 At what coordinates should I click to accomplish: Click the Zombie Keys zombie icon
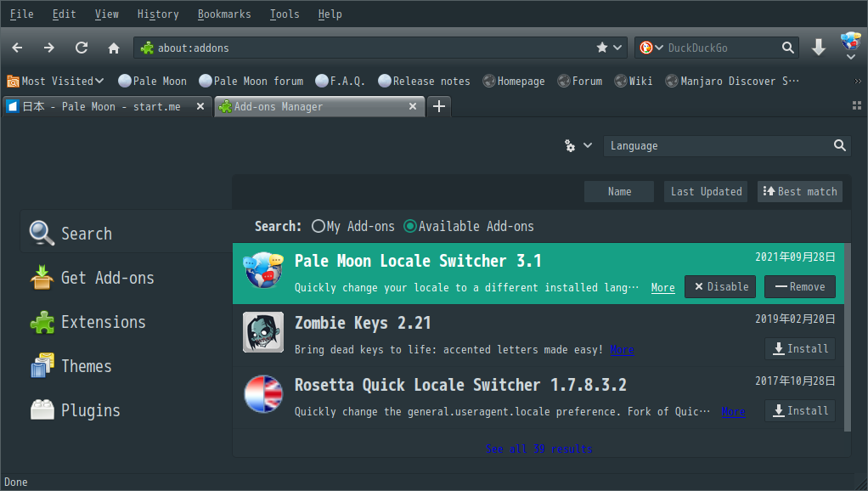263,332
